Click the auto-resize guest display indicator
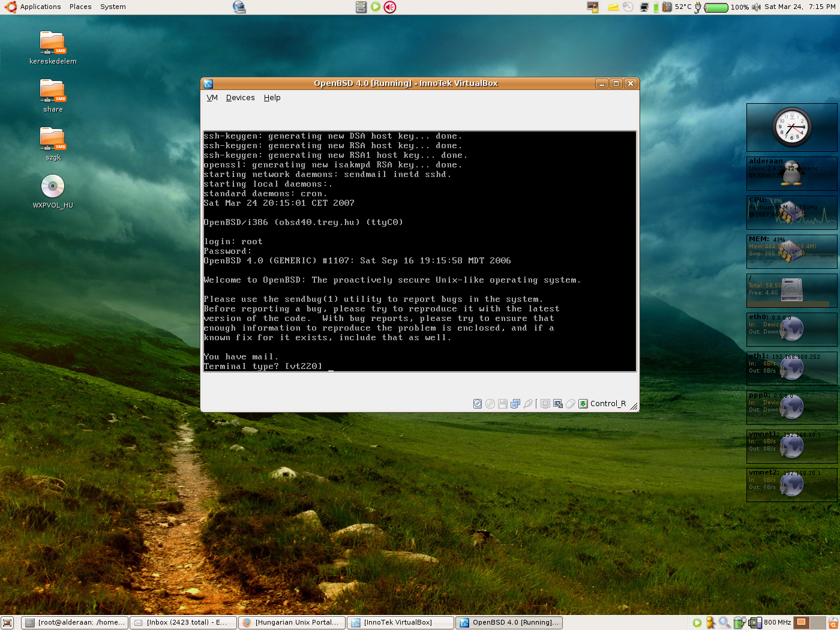840x630 pixels. point(558,404)
